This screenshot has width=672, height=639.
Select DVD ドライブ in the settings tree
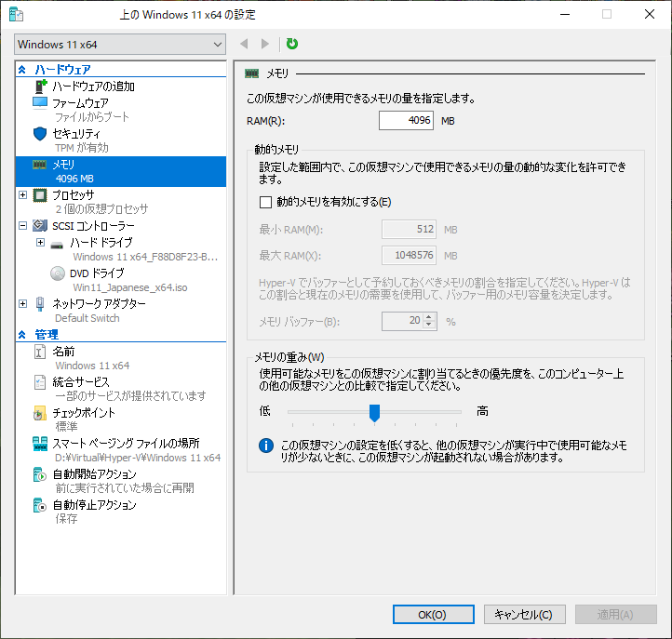(97, 273)
